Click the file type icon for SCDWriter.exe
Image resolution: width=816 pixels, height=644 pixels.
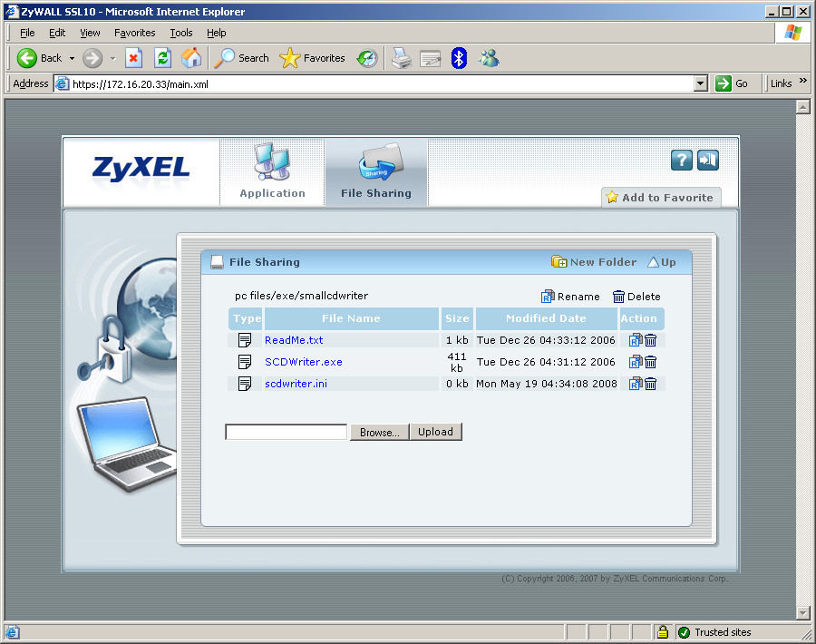click(x=245, y=362)
